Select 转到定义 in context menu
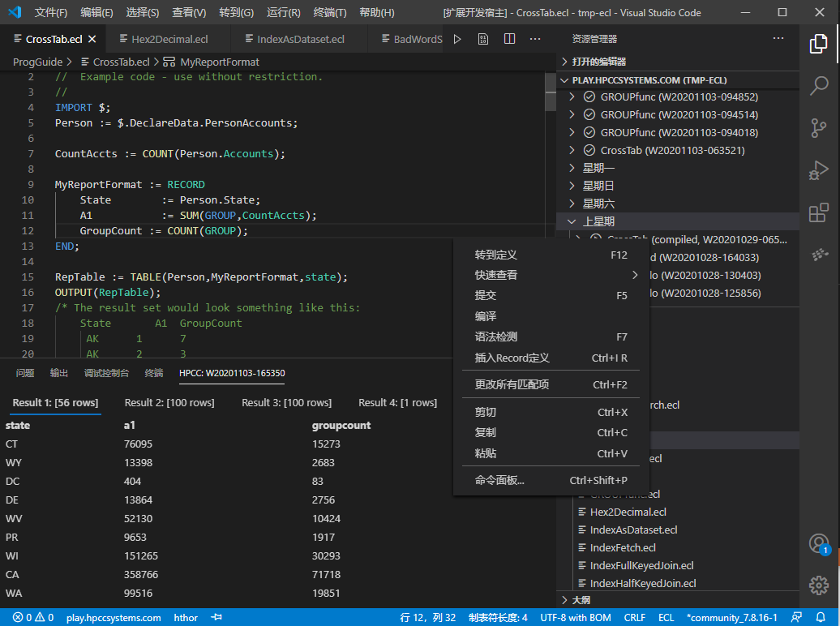Image resolution: width=840 pixels, height=626 pixels. [551, 255]
